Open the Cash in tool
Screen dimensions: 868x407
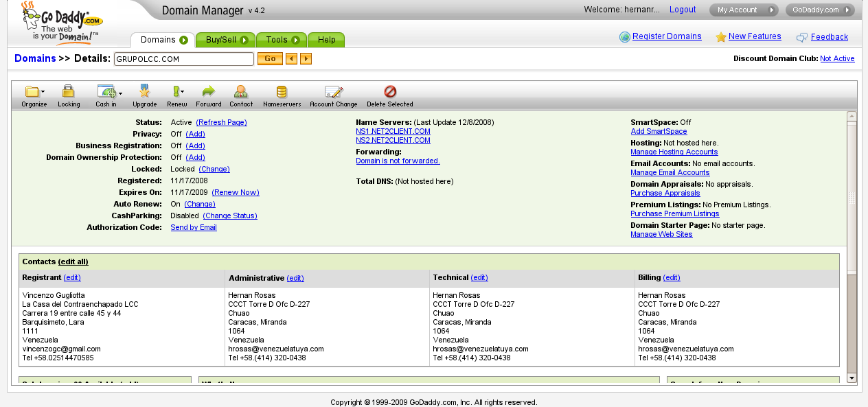106,91
